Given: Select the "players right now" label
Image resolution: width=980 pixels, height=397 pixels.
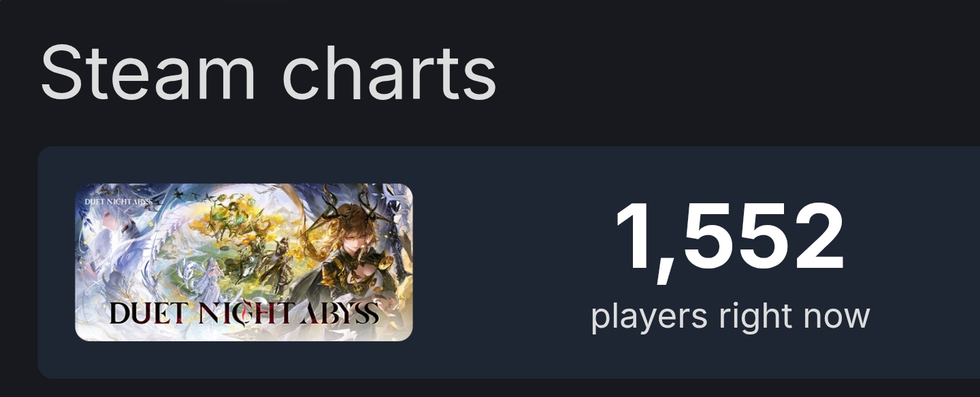Looking at the screenshot, I should click(730, 317).
